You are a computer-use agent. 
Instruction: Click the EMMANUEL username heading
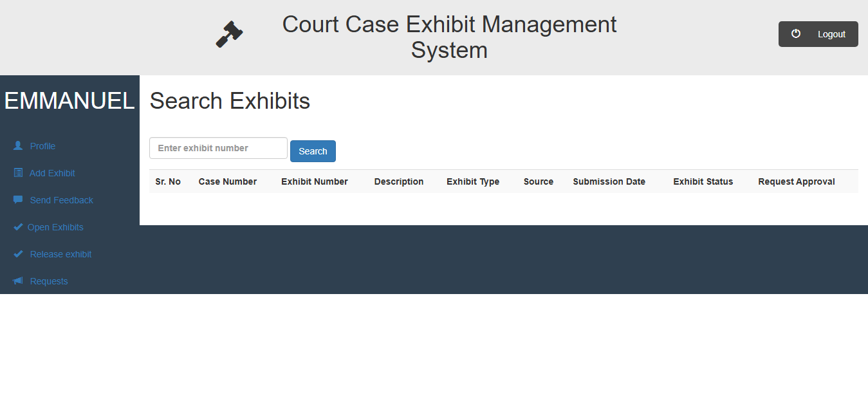[69, 101]
